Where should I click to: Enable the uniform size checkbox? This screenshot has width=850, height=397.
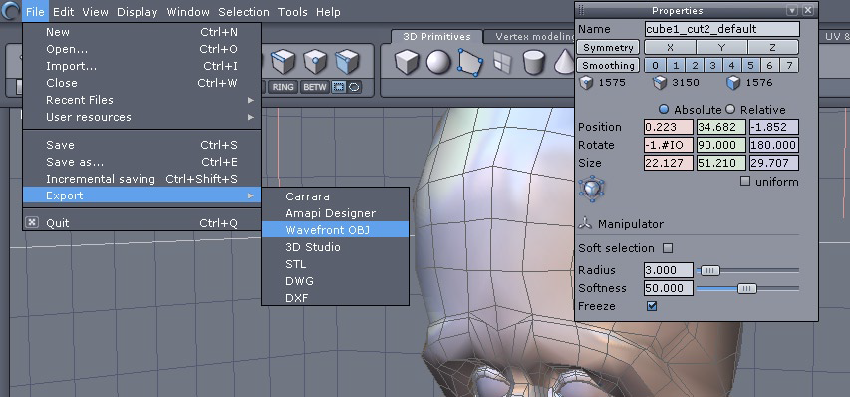click(745, 182)
